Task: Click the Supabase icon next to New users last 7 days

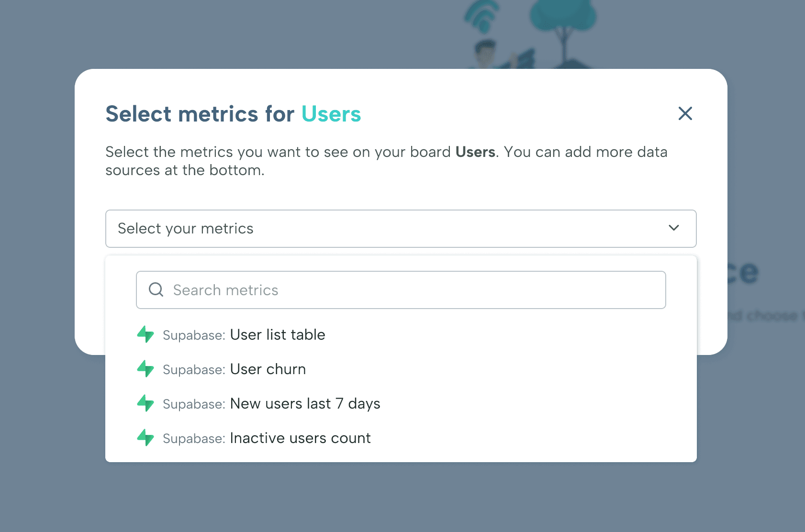Action: [x=145, y=403]
